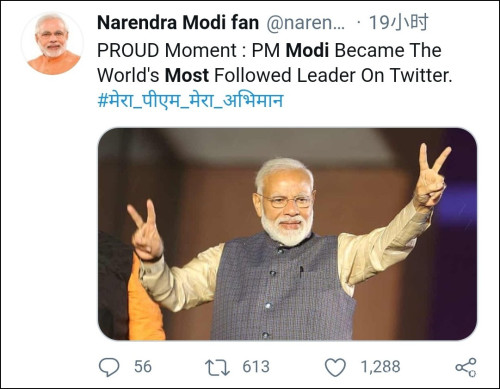Click the 1,288 likes count
The width and height of the screenshot is (500, 389).
coord(380,367)
